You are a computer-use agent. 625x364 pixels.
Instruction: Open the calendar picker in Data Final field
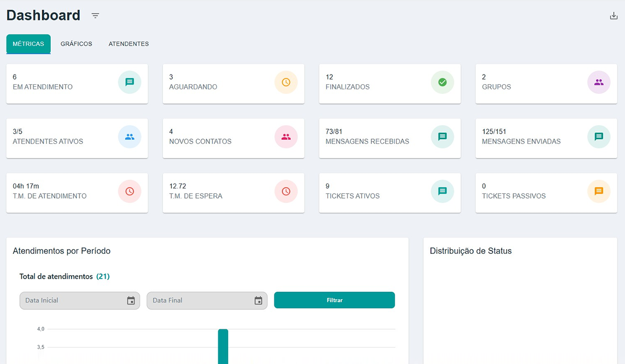(258, 301)
